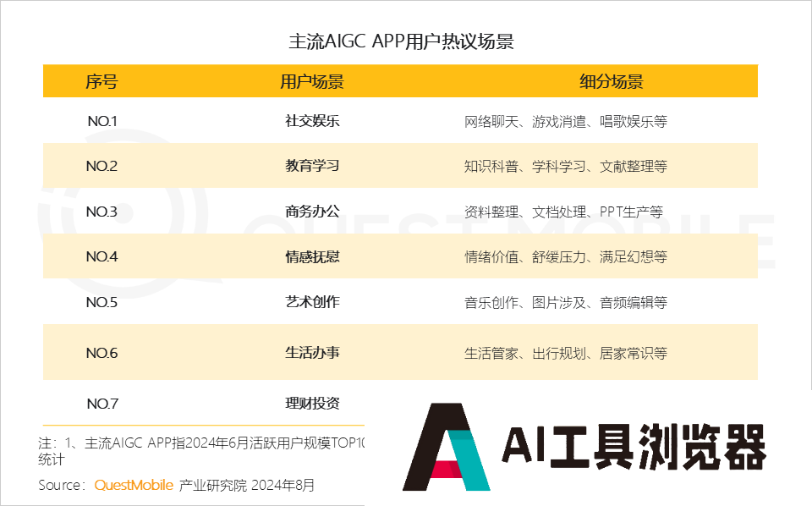Click the 理财投资 cell

(312, 404)
